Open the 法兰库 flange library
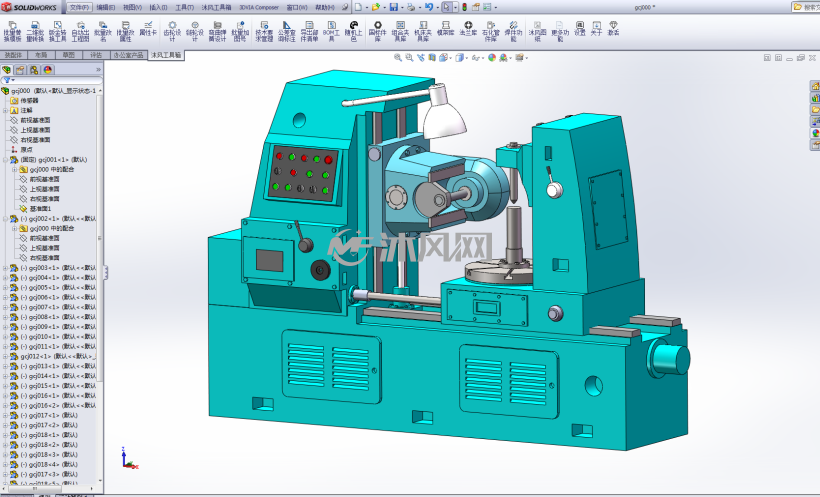The image size is (820, 497). click(x=468, y=28)
